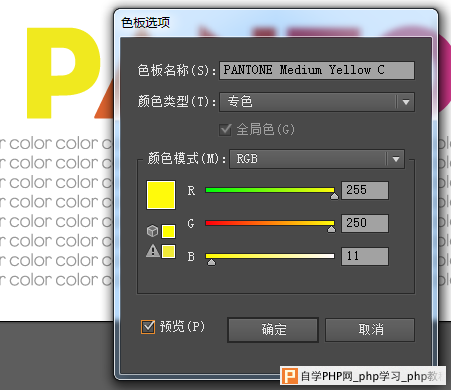Open the 颜色模式 RGB mode dropdown
Screen dimensions: 451x390
click(317, 159)
